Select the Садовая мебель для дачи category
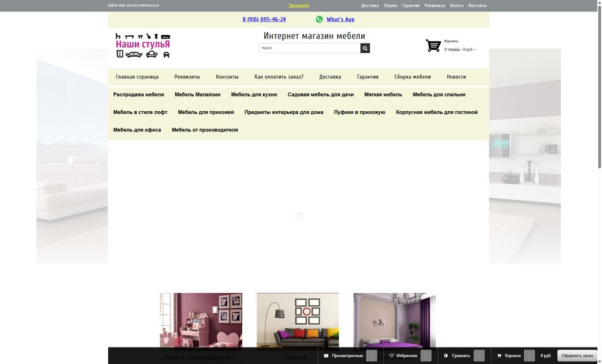 click(321, 94)
